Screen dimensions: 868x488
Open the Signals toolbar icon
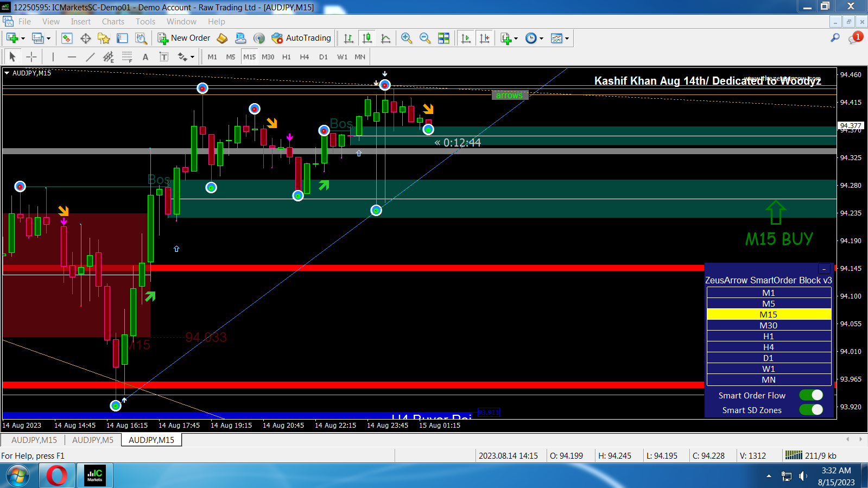click(259, 38)
